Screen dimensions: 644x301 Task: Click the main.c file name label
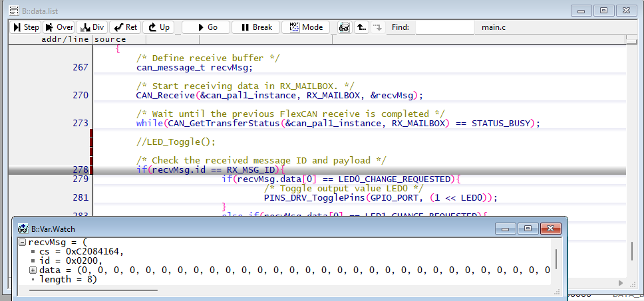pyautogui.click(x=493, y=27)
